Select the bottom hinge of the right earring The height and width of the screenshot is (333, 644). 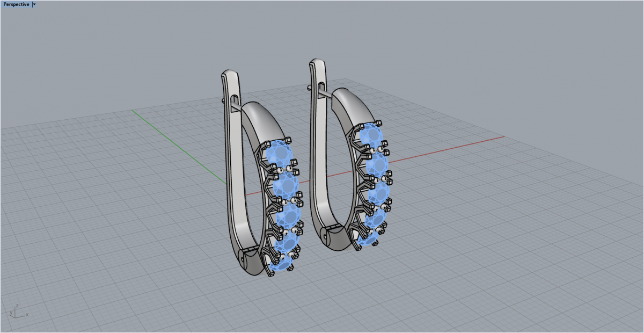(x=335, y=235)
